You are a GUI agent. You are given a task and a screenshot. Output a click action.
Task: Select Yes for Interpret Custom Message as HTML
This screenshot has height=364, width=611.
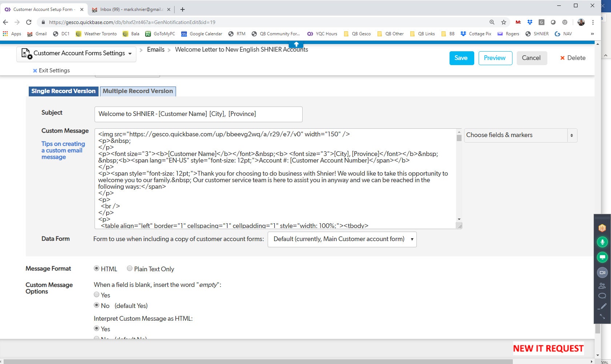point(96,328)
